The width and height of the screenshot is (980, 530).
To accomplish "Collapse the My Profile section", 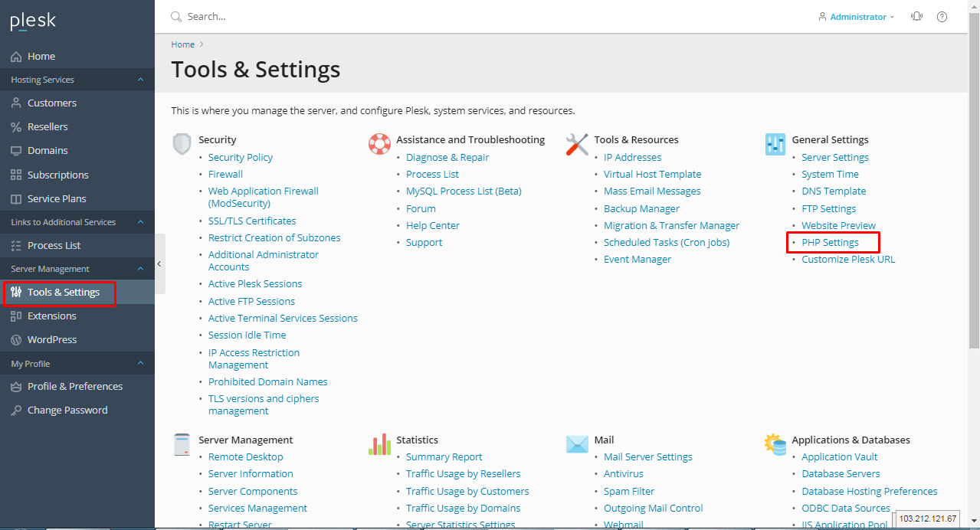I will click(140, 364).
